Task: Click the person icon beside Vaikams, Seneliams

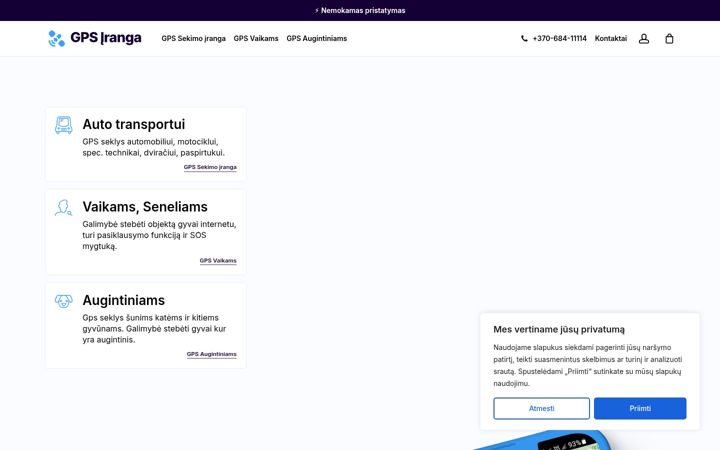Action: click(x=63, y=208)
